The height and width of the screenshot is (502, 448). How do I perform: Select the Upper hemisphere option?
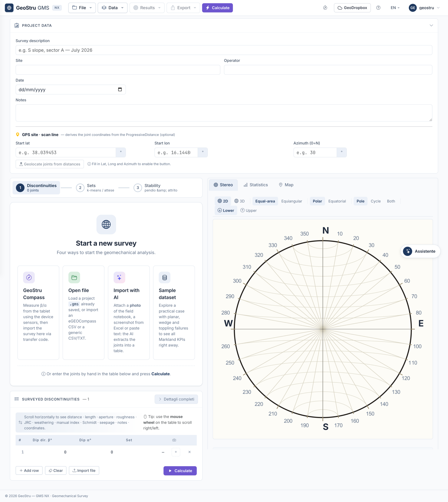coord(248,210)
